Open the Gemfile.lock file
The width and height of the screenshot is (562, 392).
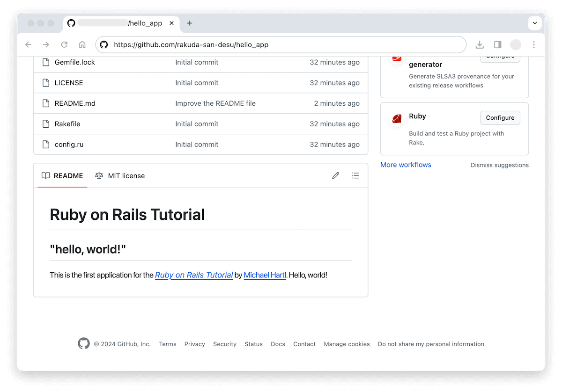tap(75, 62)
